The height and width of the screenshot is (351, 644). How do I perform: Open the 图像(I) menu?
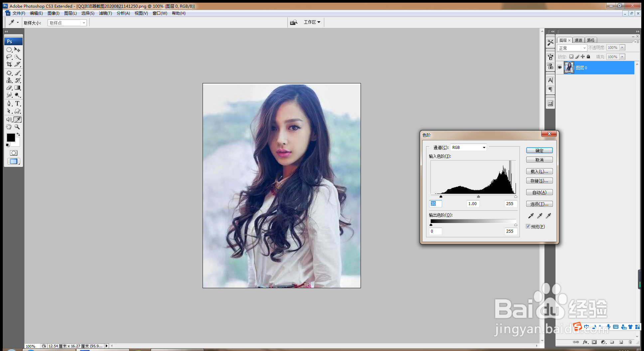[53, 13]
